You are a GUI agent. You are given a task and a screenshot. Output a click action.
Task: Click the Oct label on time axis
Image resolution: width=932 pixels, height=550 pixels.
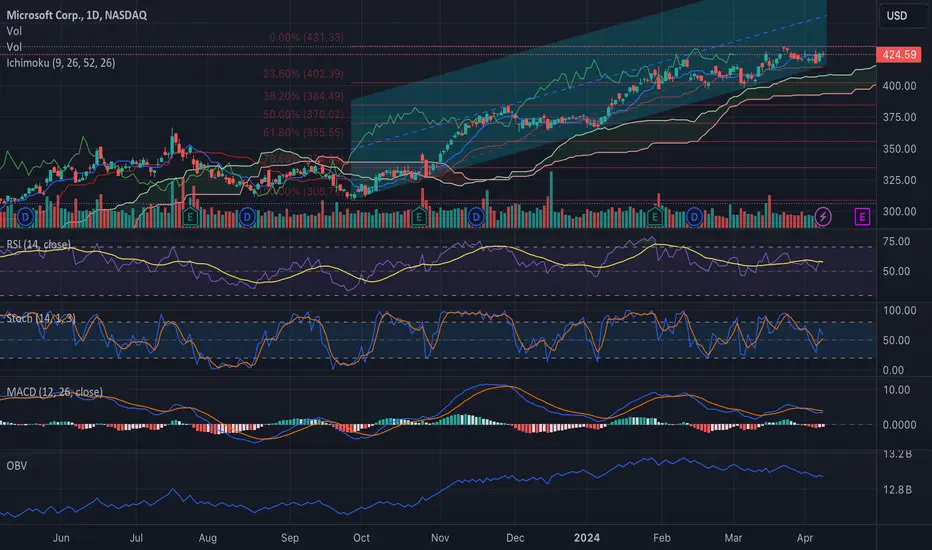[361, 538]
